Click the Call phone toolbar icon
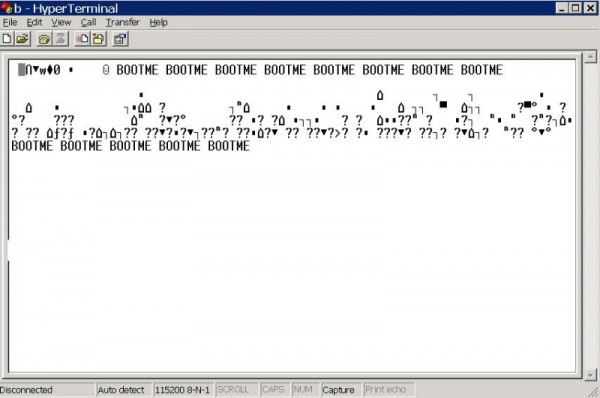 pyautogui.click(x=44, y=39)
